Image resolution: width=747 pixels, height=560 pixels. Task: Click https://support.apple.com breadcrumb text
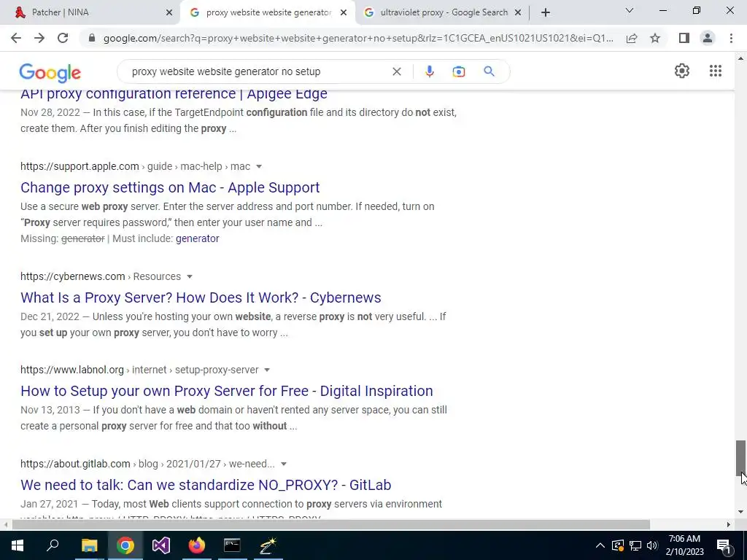coord(80,167)
